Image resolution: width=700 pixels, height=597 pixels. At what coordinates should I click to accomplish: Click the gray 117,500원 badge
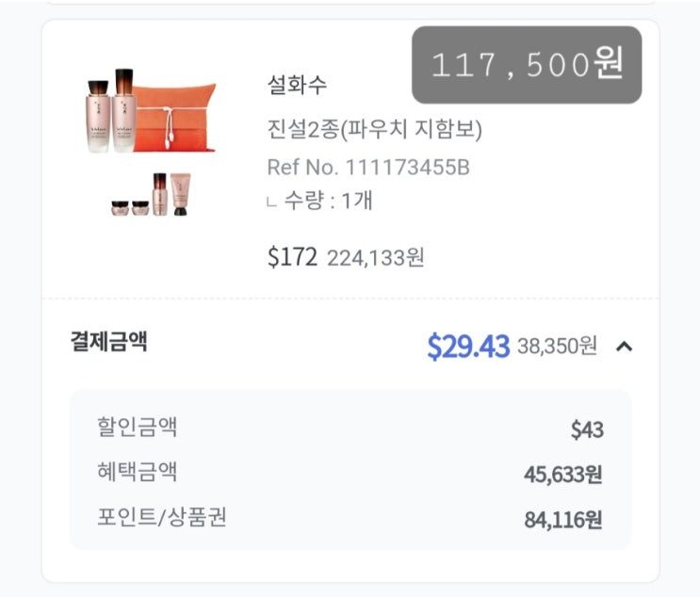pyautogui.click(x=527, y=64)
